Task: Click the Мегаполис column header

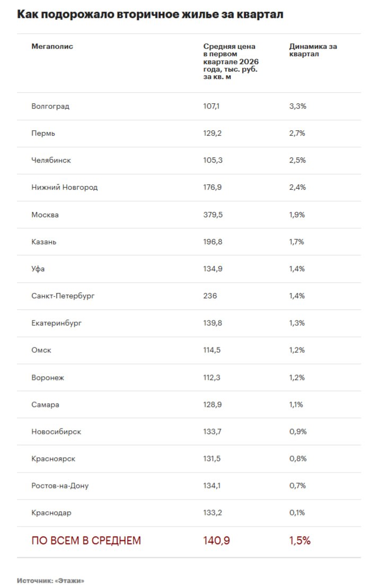Action: [x=52, y=47]
